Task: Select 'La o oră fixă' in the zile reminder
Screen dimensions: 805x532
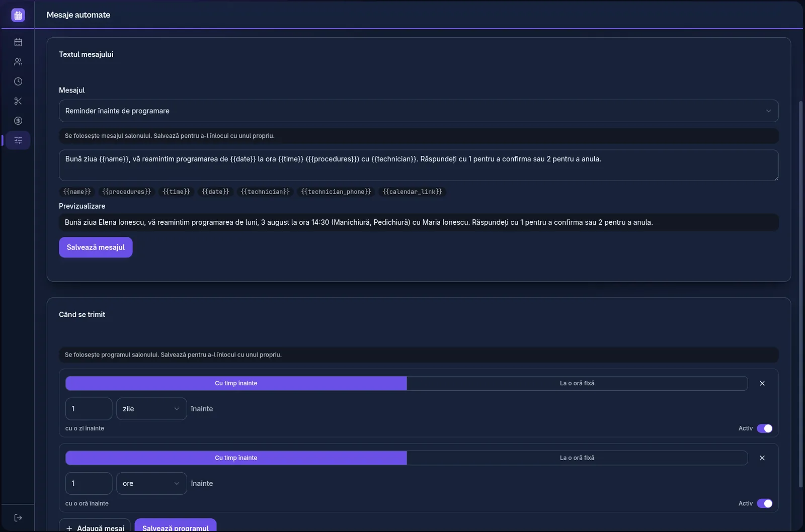Action: coord(577,383)
